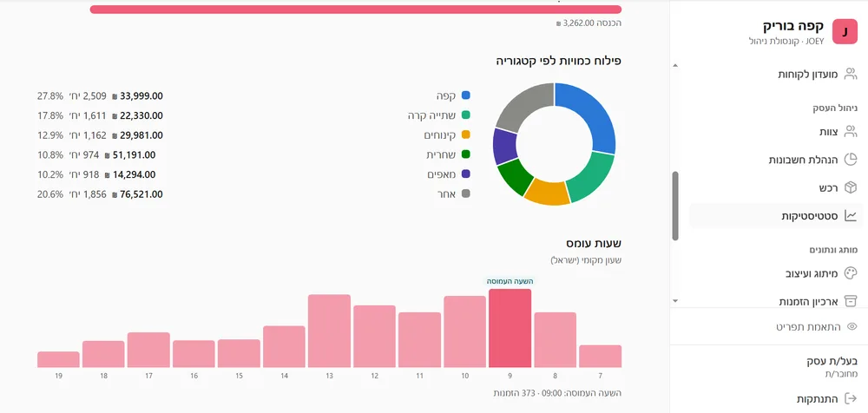This screenshot has height=413, width=868.
Task: Click sidebar scroll up arrow
Action: tap(674, 65)
